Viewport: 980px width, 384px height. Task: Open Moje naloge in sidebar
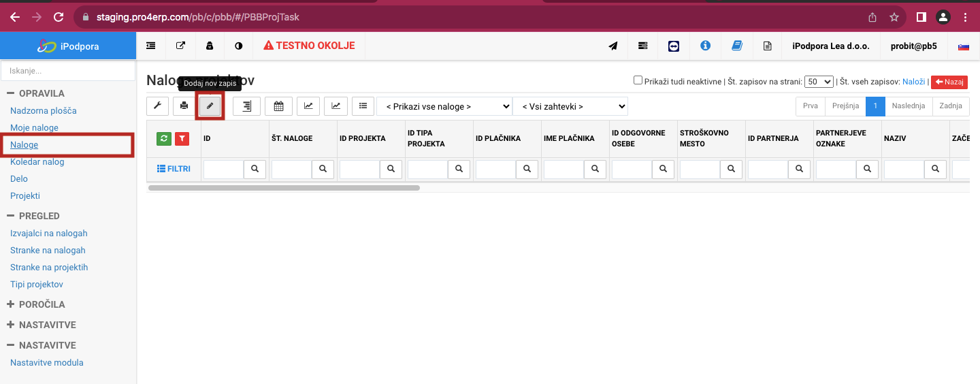(34, 127)
